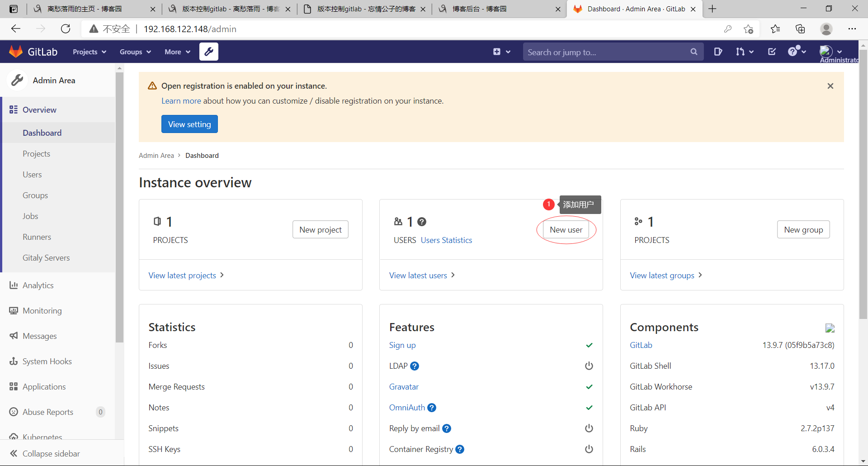Click the search magnifier icon

pos(694,52)
